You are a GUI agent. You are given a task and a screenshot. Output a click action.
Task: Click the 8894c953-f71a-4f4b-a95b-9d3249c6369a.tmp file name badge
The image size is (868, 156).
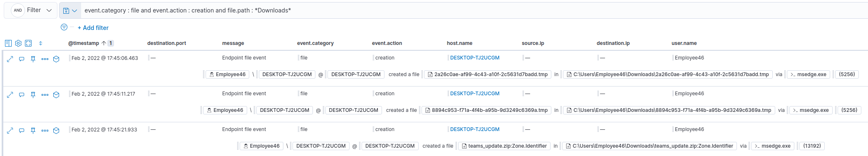pyautogui.click(x=486, y=110)
